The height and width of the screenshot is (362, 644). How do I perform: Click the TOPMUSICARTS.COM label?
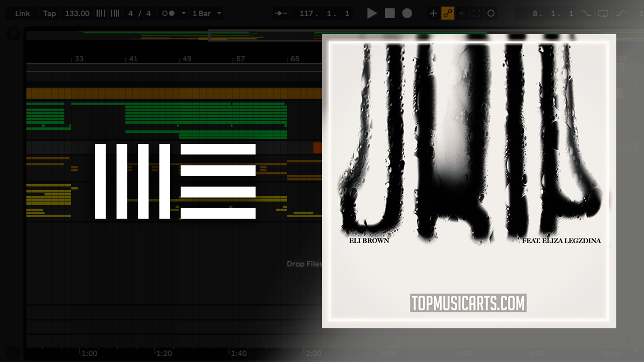coord(468,303)
